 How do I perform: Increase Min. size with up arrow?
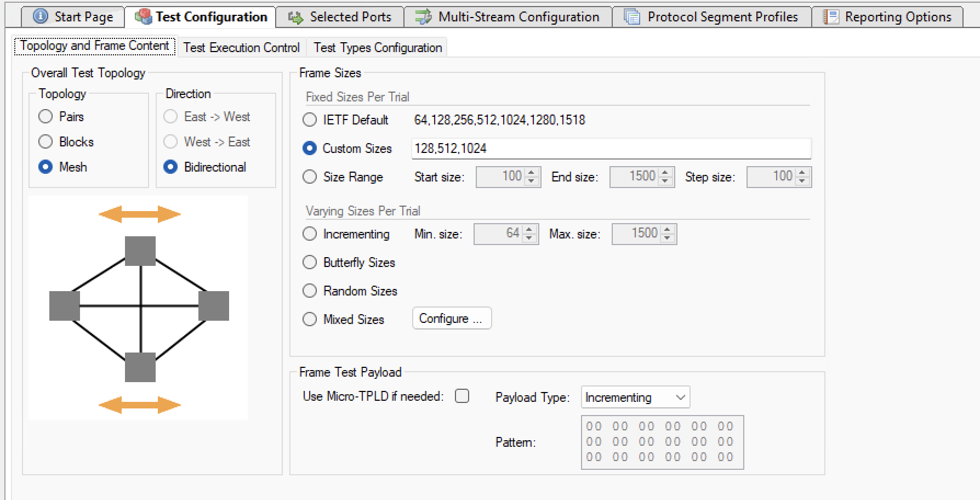point(529,229)
